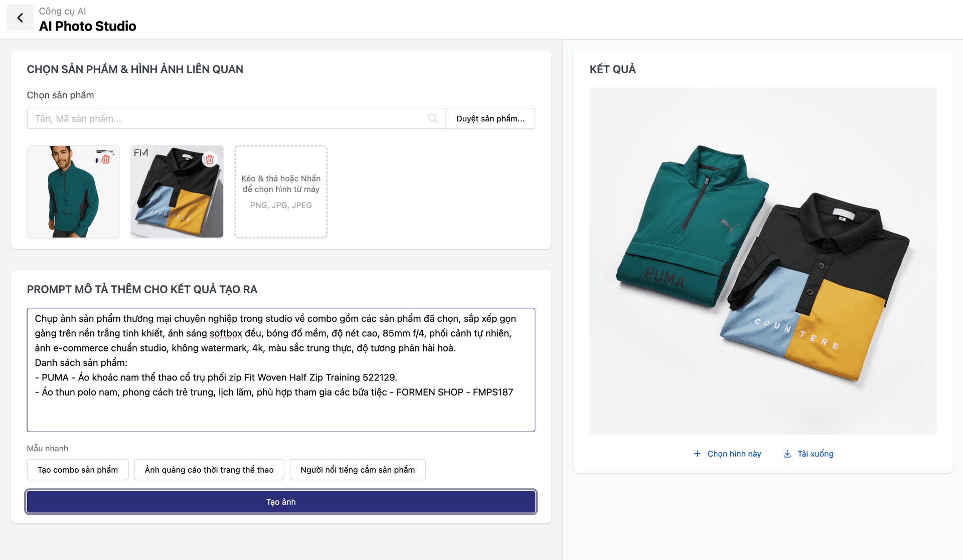This screenshot has width=963, height=560.
Task: Click the drag-and-drop image upload area
Action: click(x=281, y=192)
